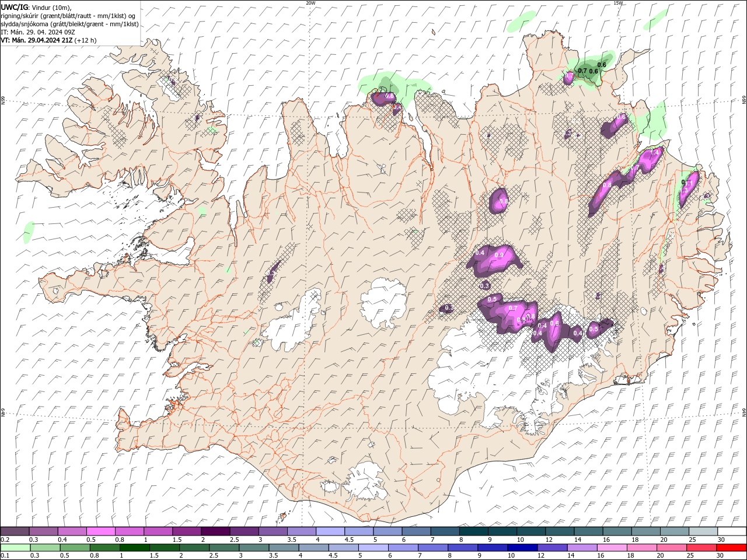Pick light grey swatch above upper label 25
This screenshot has height=560, width=747.
pyautogui.click(x=703, y=531)
